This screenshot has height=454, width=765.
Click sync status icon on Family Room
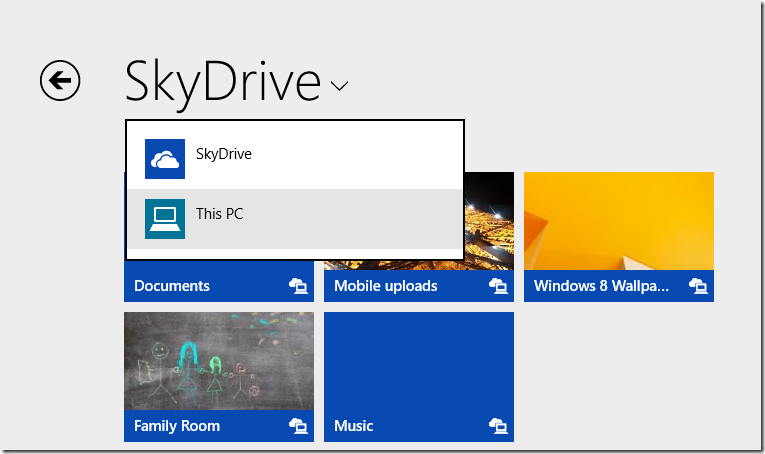[298, 426]
